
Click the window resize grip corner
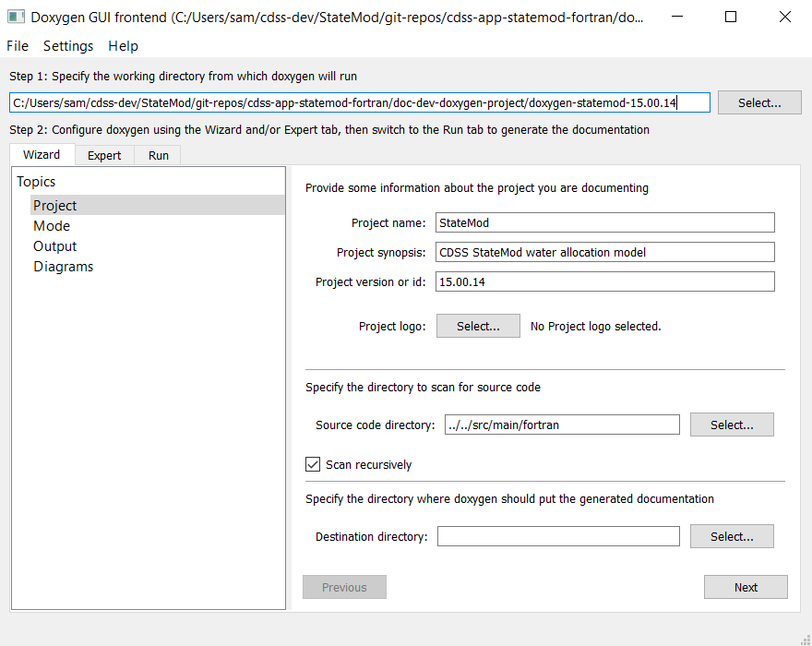(806, 640)
